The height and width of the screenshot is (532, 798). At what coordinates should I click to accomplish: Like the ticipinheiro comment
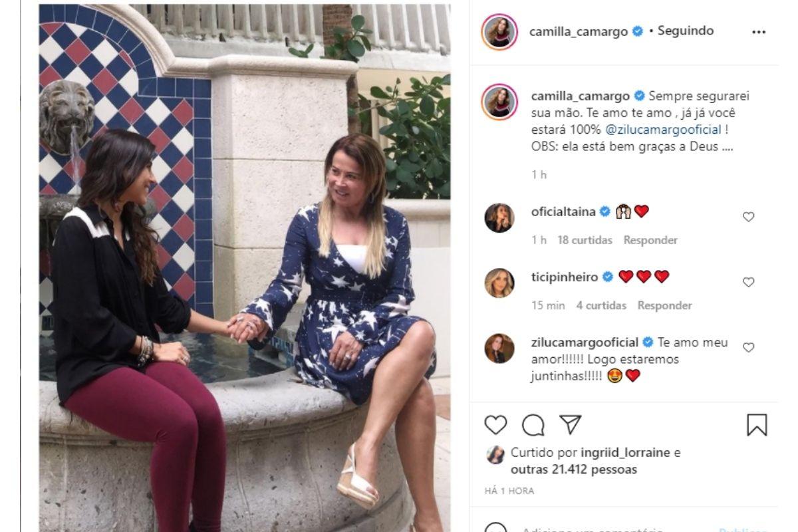pyautogui.click(x=748, y=282)
